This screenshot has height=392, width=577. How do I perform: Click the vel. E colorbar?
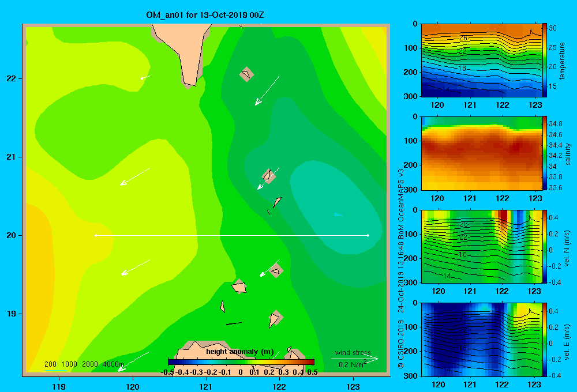[544, 340]
